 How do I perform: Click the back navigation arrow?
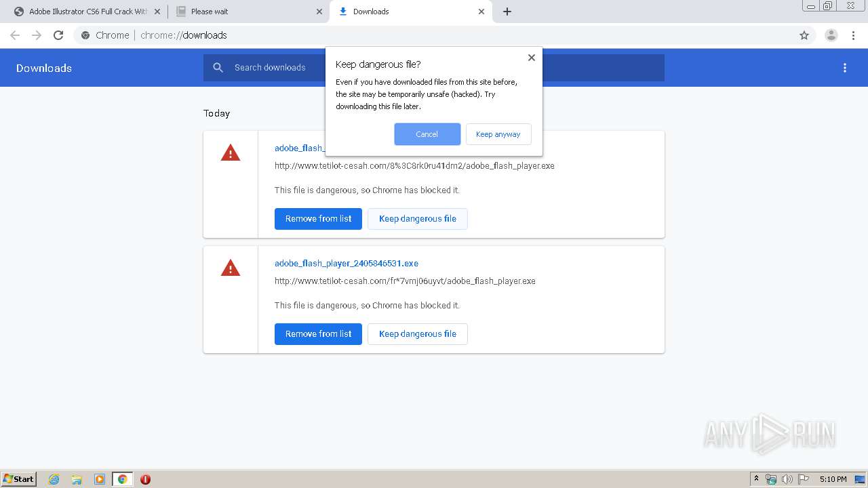click(x=15, y=35)
